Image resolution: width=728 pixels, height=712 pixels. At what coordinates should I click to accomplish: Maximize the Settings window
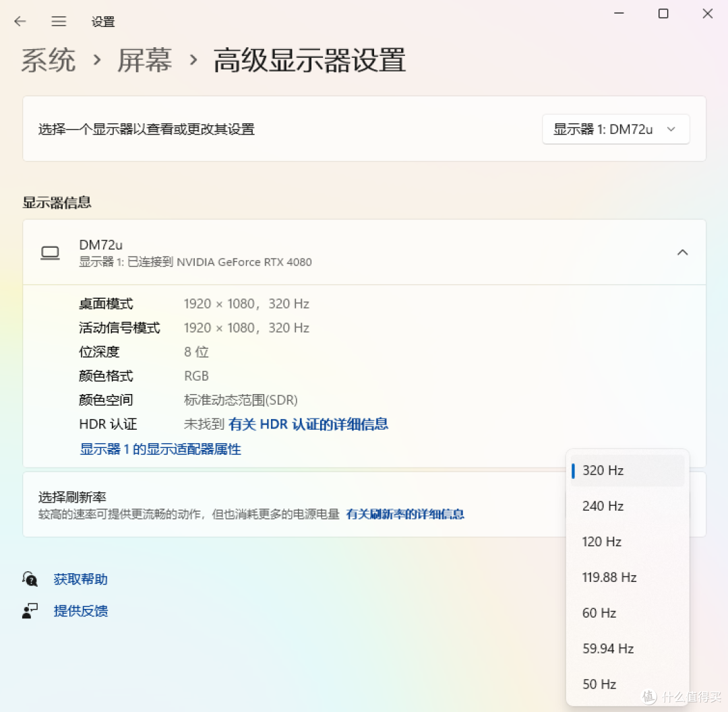(x=663, y=13)
